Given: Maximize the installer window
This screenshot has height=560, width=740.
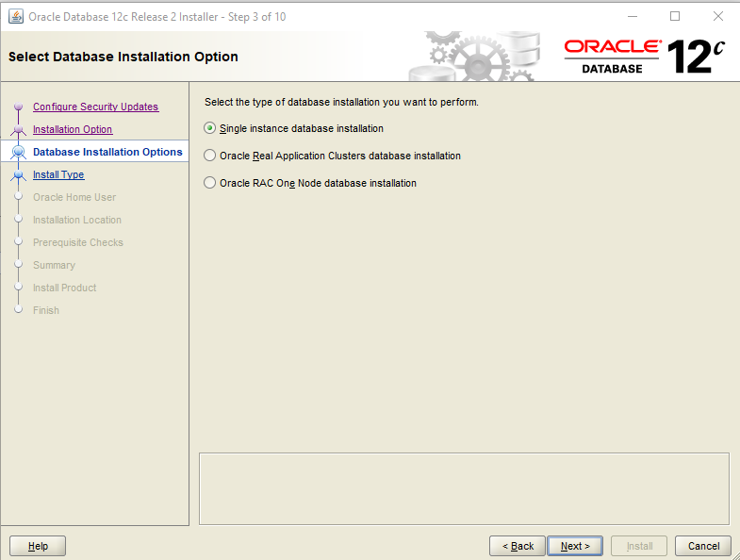Looking at the screenshot, I should (x=675, y=17).
